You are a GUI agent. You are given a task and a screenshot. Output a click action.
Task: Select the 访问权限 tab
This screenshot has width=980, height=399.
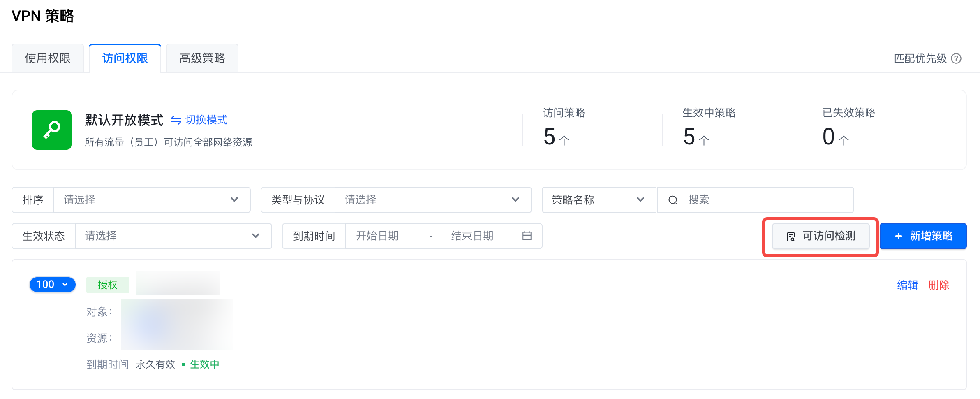pos(125,58)
